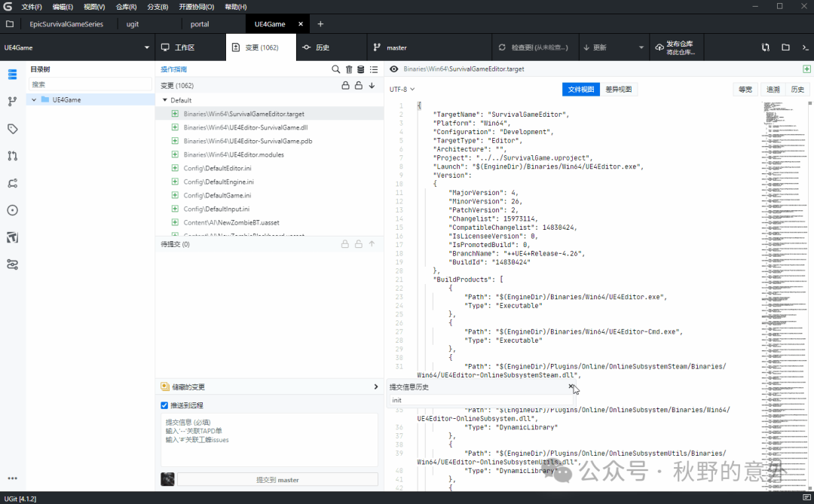Open the directory tree sidebar icon
This screenshot has height=504, width=814.
[13, 75]
